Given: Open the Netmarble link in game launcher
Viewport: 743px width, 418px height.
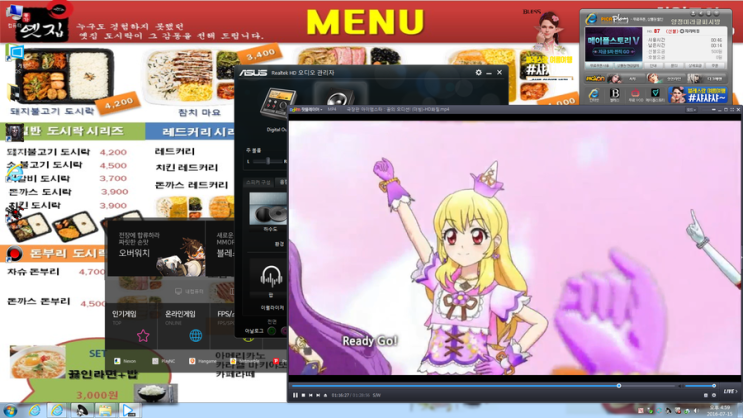Looking at the screenshot, I should click(x=245, y=361).
